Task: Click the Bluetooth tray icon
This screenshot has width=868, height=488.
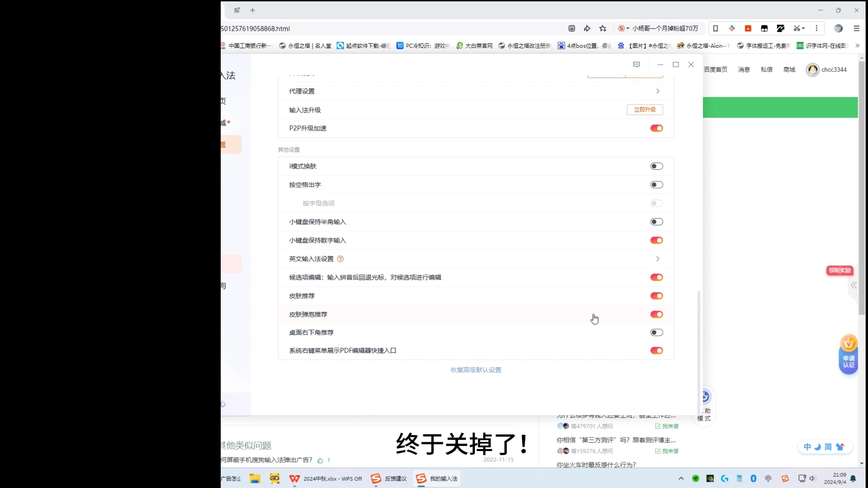Action: click(x=753, y=479)
